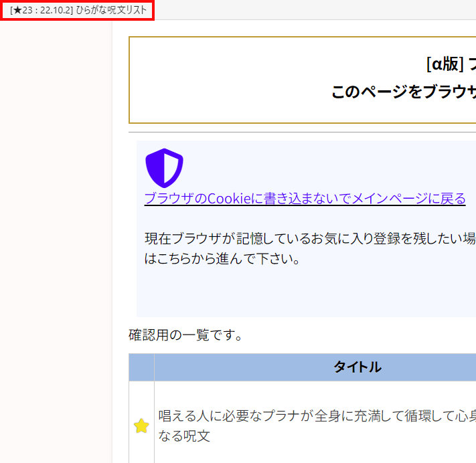
Task: Click the このページをブラウザ heading line
Action: [x=403, y=92]
